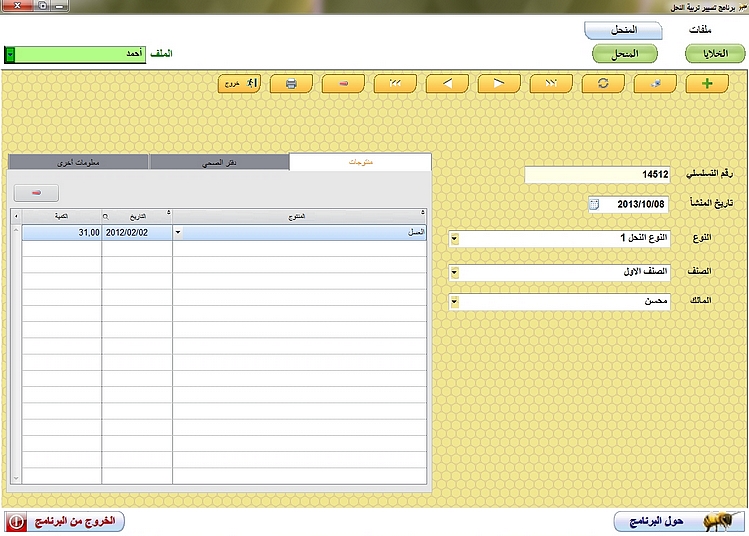This screenshot has width=749, height=536.
Task: Switch to معلومات أخرى other info tab
Action: [78, 162]
